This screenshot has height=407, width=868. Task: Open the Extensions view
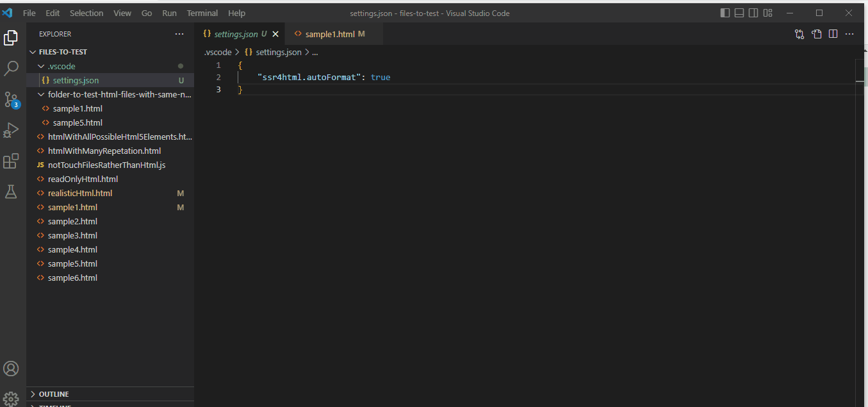click(x=11, y=161)
